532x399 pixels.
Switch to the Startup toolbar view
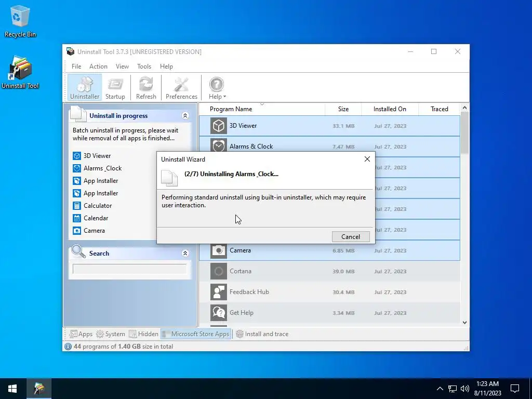point(115,88)
